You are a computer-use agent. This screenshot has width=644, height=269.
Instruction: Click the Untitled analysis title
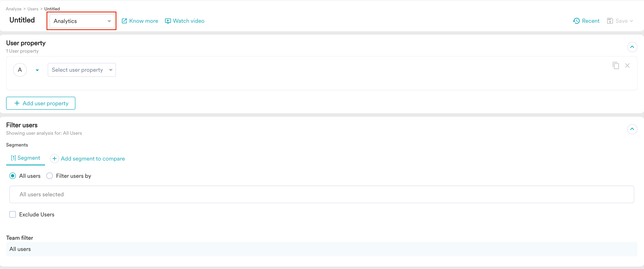click(22, 20)
